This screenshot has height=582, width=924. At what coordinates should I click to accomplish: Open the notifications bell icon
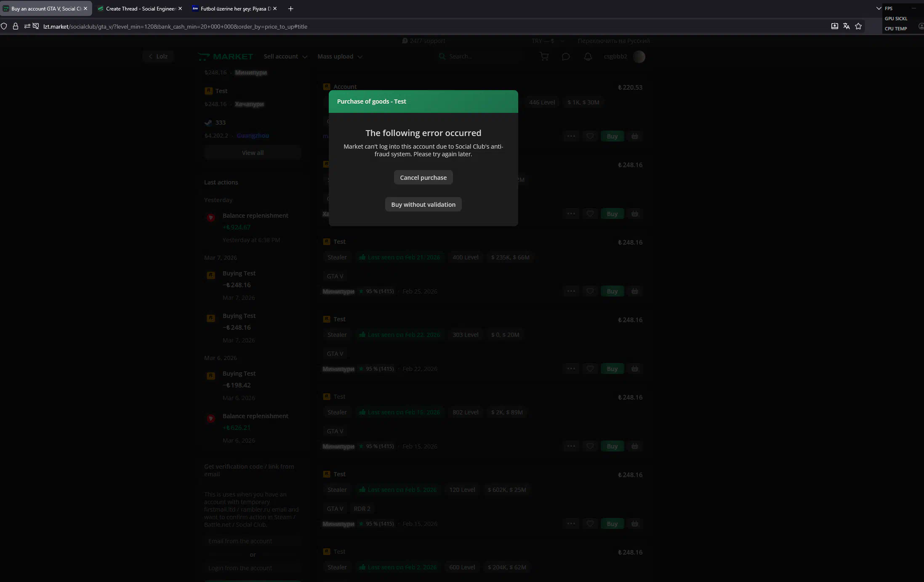tap(588, 56)
